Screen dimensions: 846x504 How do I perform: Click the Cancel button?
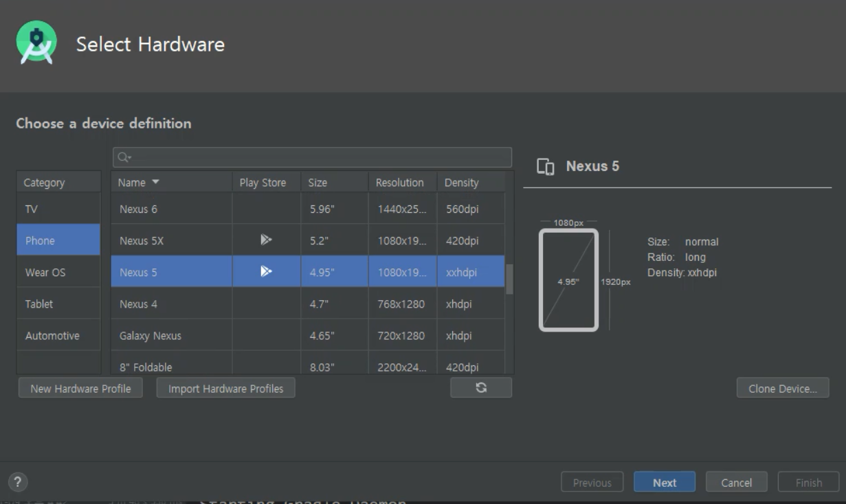pyautogui.click(x=736, y=482)
